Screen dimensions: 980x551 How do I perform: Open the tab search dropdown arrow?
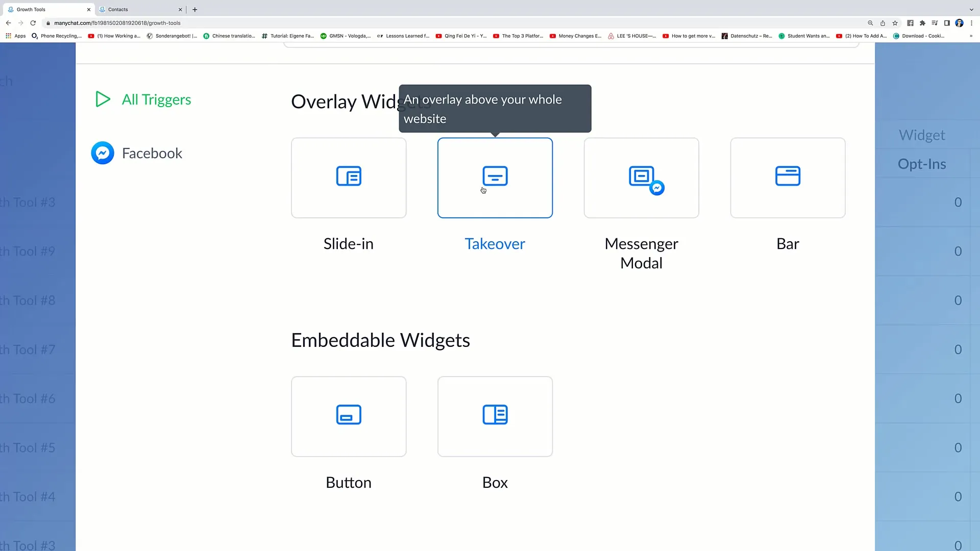(x=971, y=9)
